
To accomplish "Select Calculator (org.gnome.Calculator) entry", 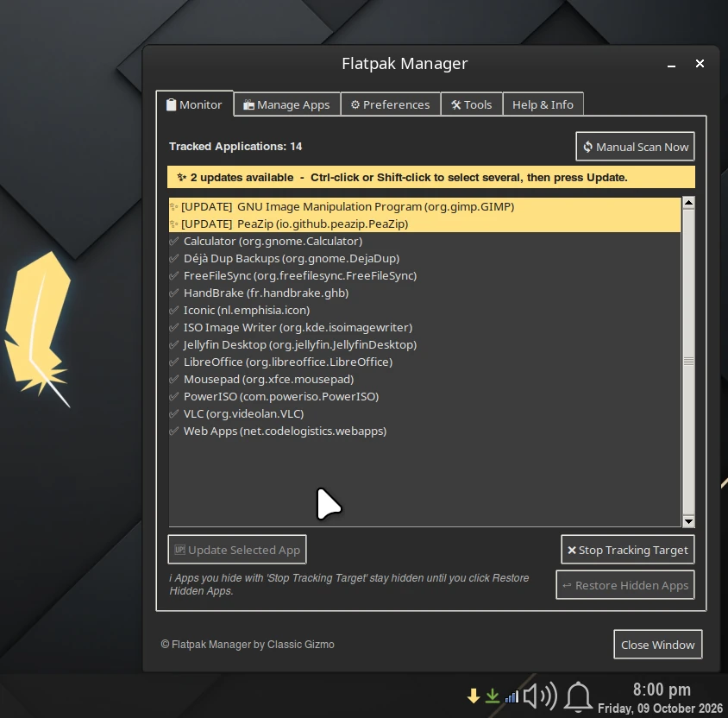I will [425, 241].
